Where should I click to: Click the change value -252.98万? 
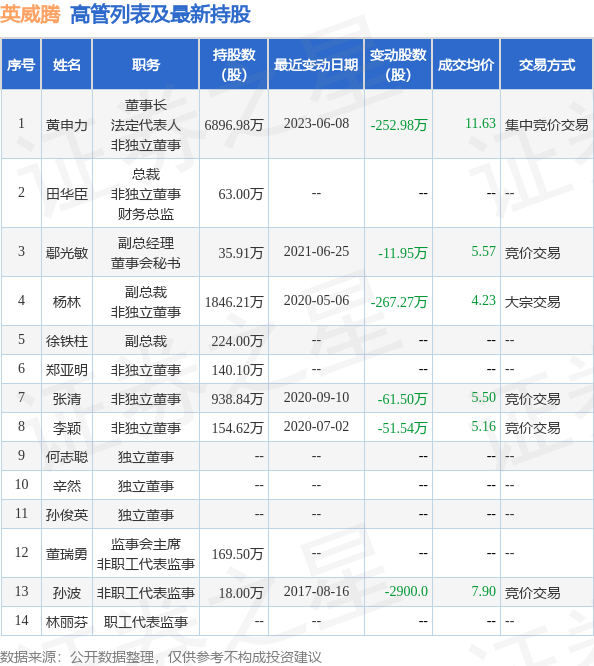tap(399, 125)
